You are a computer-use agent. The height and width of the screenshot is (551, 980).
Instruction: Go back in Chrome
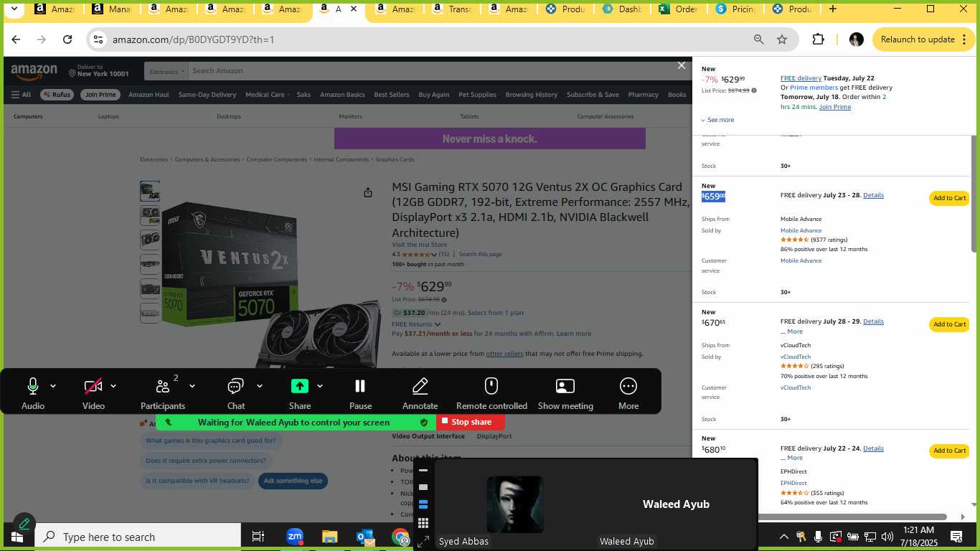click(16, 39)
